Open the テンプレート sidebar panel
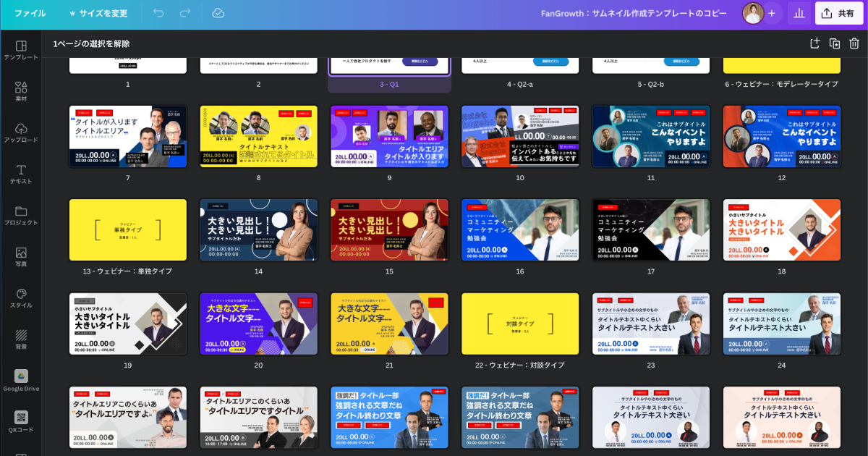 pos(21,50)
